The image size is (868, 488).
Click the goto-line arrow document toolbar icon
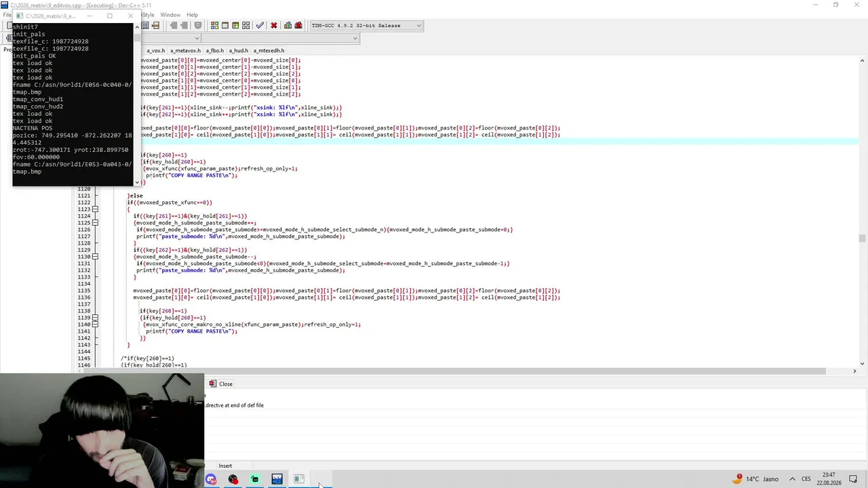tap(156, 26)
